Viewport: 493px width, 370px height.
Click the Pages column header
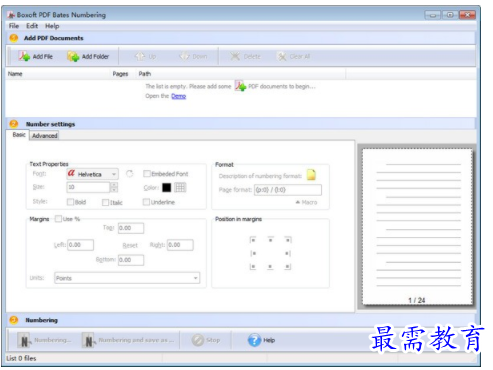[x=120, y=74]
